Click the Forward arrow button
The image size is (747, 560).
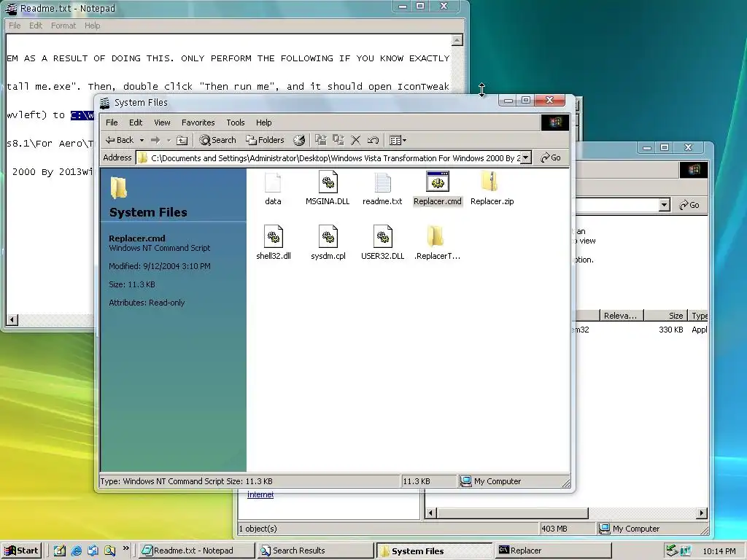click(x=155, y=140)
